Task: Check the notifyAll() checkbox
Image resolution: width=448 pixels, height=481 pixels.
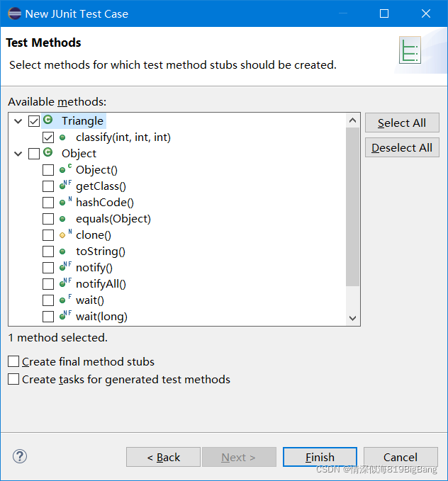Action: point(48,284)
